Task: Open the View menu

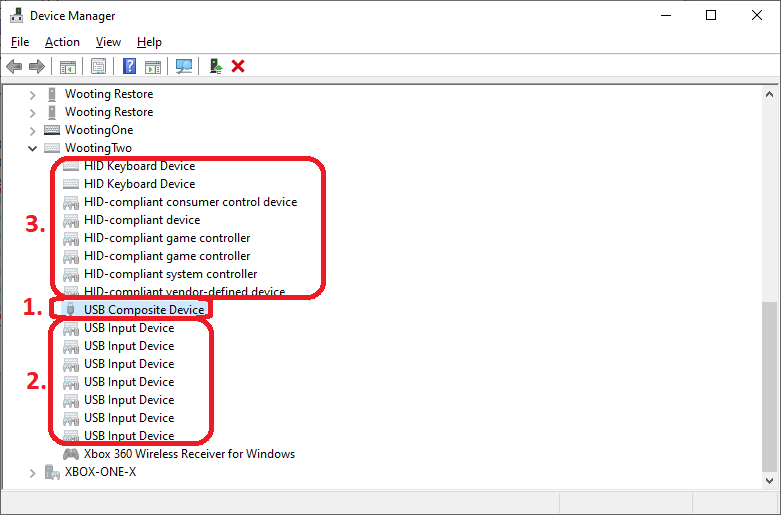Action: 108,42
